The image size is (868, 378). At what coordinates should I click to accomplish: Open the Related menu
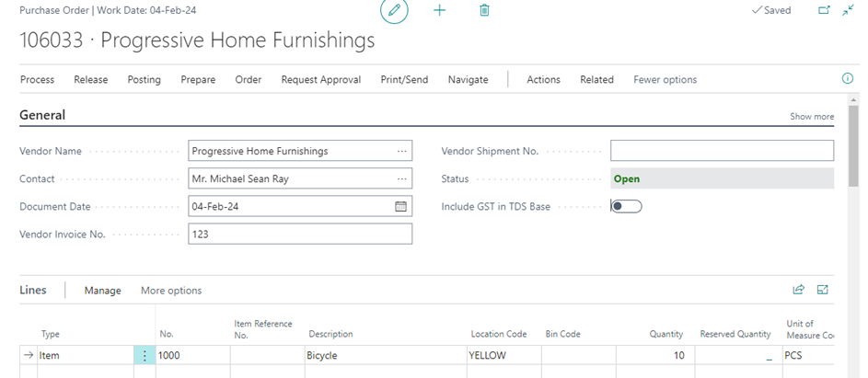pyautogui.click(x=596, y=80)
